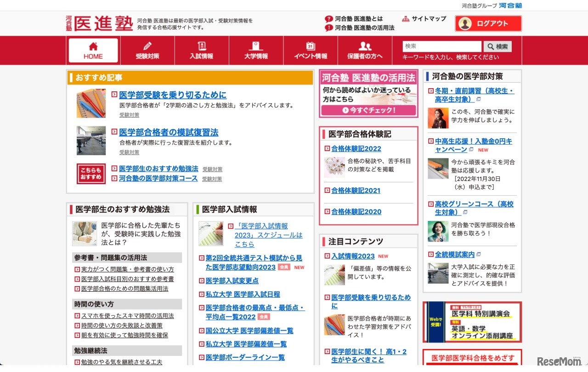The image size is (588, 372).
Task: Click the notebook thumbnail in 医学部入試情報
Action: pos(211,234)
